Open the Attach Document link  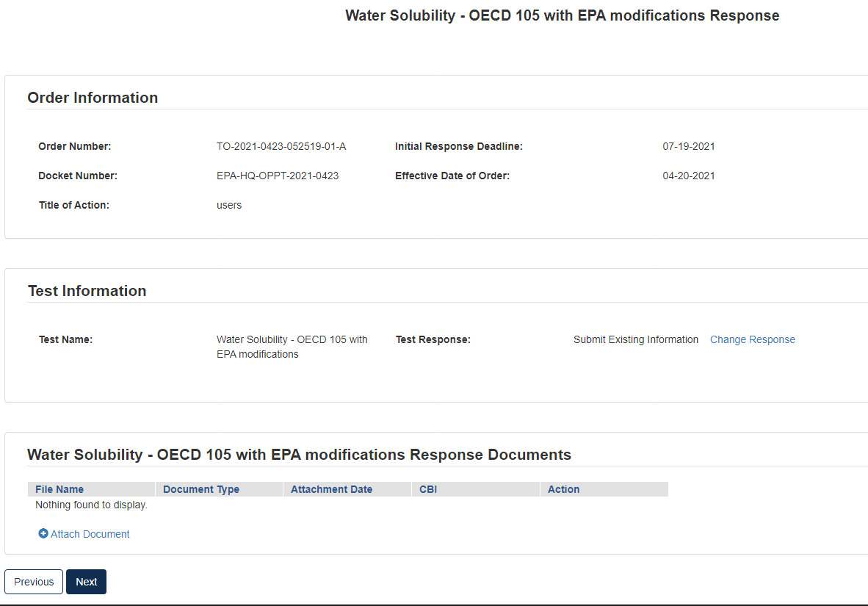pos(90,534)
